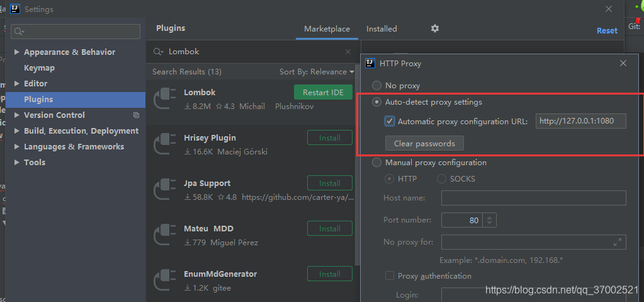Install the Jpa Support plugin
Image resolution: width=644 pixels, height=302 pixels.
pos(330,183)
